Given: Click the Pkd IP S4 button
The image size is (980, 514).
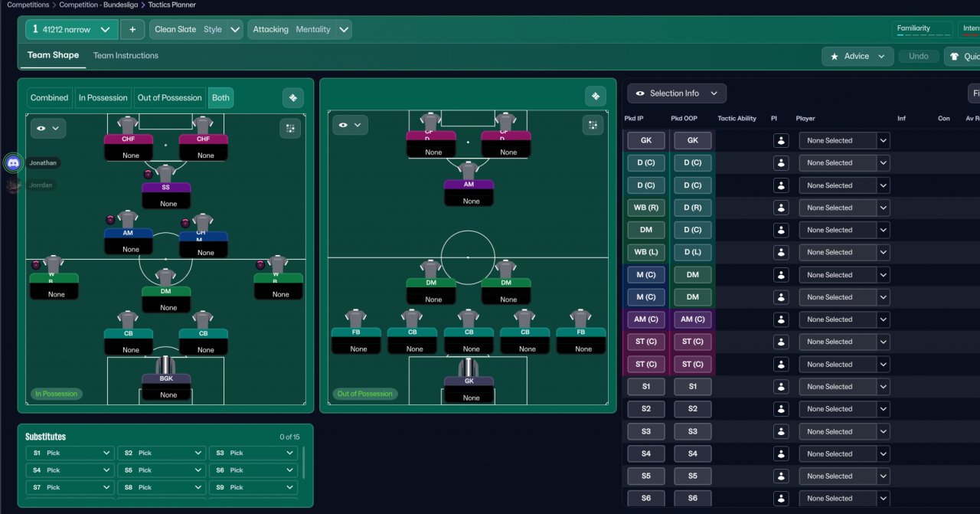Looking at the screenshot, I should tap(646, 453).
